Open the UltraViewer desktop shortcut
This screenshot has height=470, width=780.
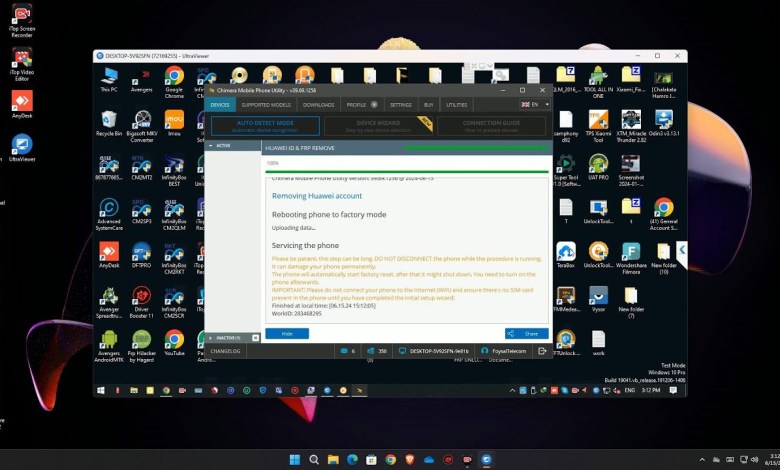[22, 148]
